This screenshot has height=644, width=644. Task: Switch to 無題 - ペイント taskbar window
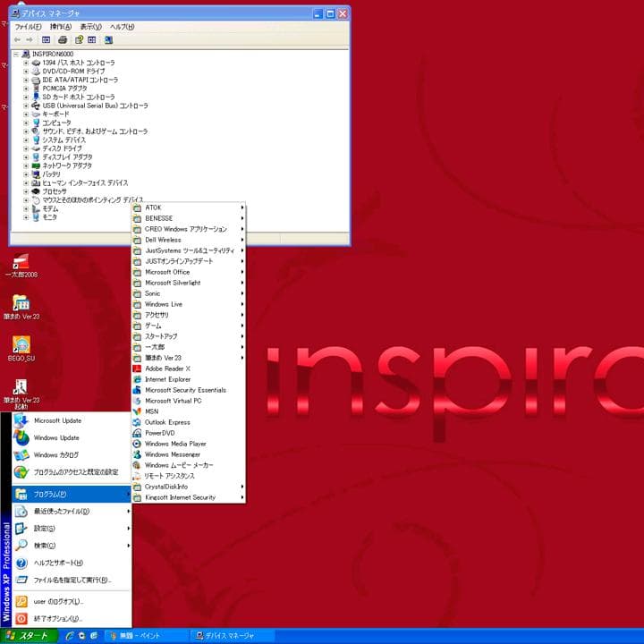[x=141, y=636]
